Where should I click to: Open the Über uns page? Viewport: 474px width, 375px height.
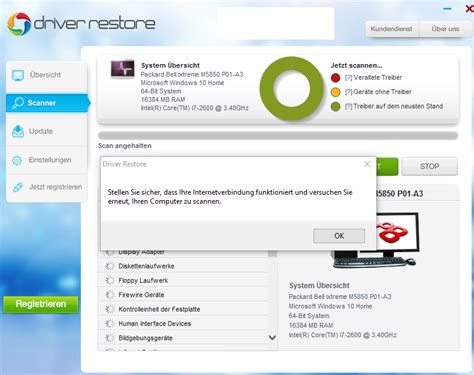pyautogui.click(x=445, y=29)
